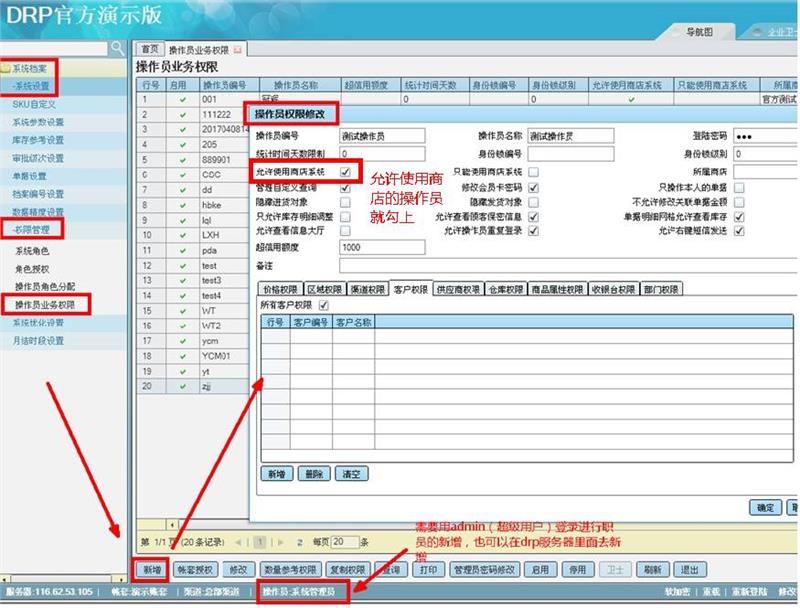
Task: Click the 停用 button
Action: 578,570
